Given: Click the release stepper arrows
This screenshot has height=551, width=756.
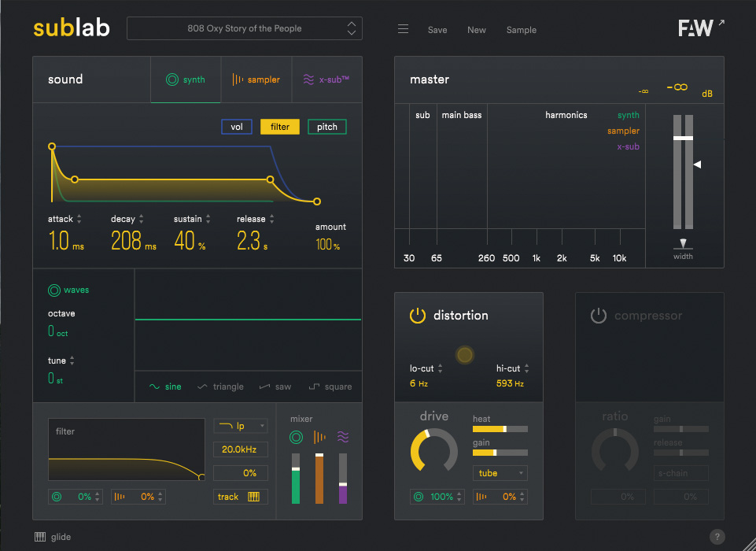Looking at the screenshot, I should pos(272,219).
